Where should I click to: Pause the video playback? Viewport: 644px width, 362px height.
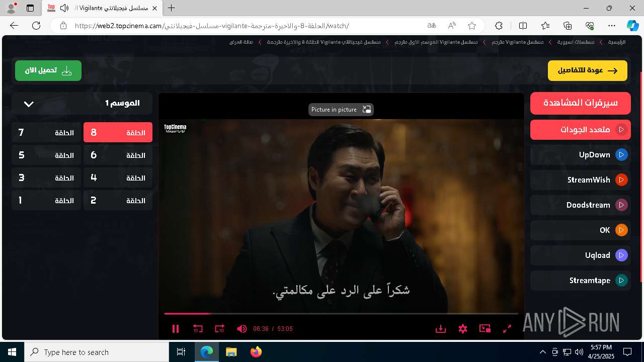176,329
